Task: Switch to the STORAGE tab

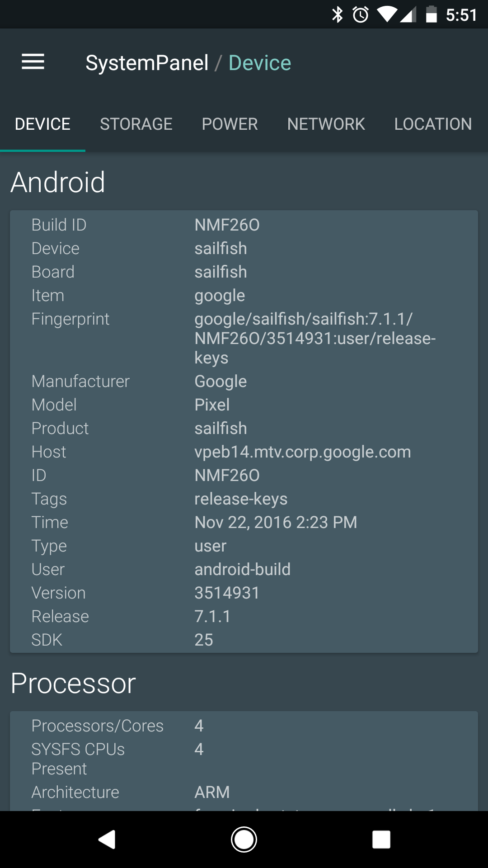Action: [x=136, y=124]
